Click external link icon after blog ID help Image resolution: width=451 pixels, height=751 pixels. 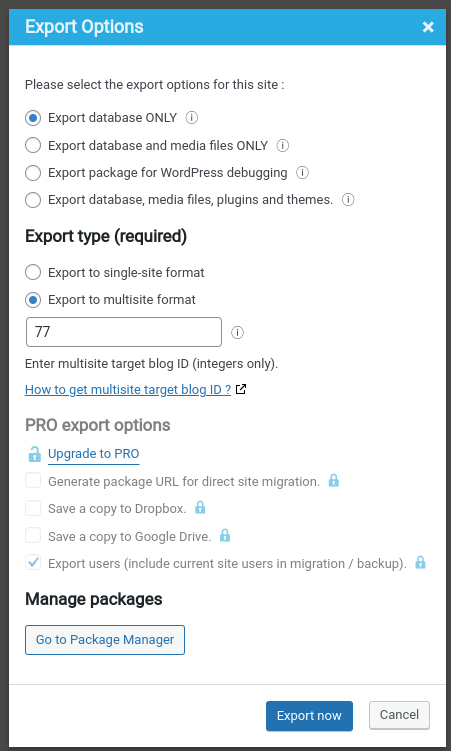click(241, 389)
